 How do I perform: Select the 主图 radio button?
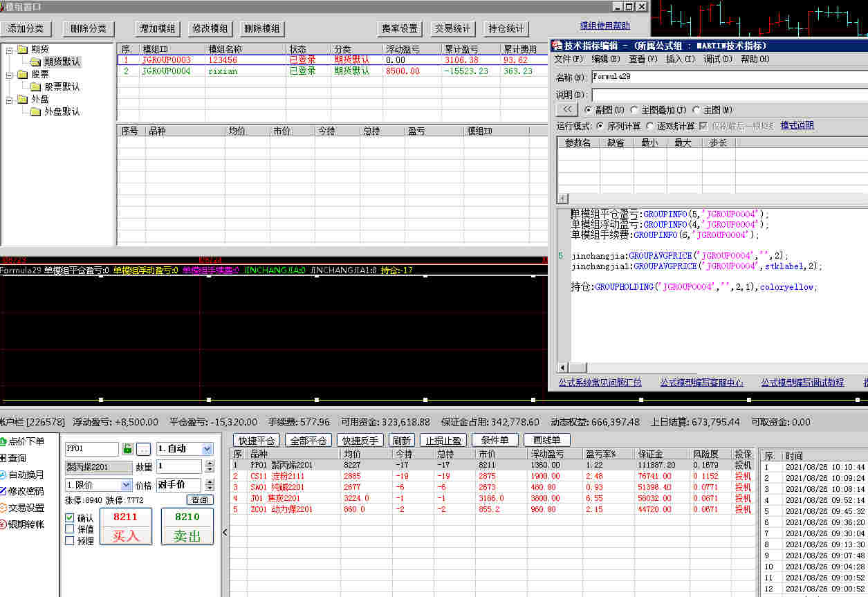point(696,110)
